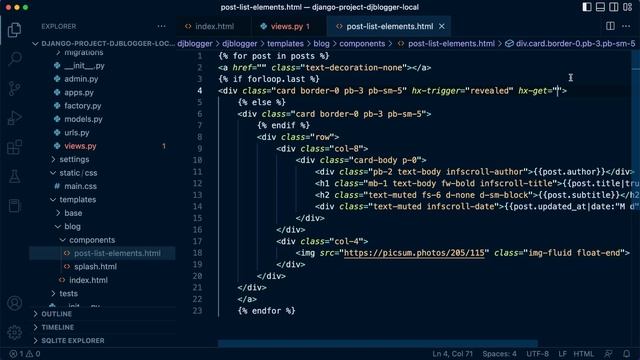640x360 pixels.
Task: Open notifications bell in status bar
Action: (x=627, y=353)
